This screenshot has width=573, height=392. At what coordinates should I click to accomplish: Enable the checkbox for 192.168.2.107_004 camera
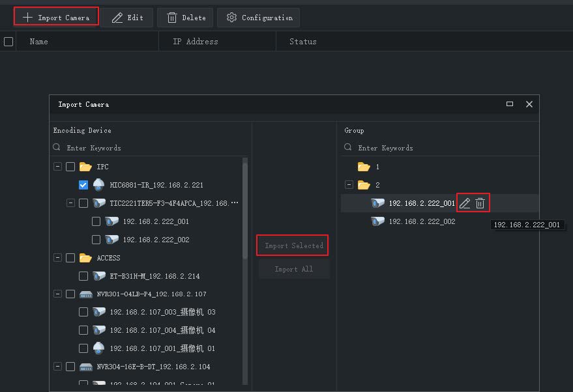tap(83, 330)
